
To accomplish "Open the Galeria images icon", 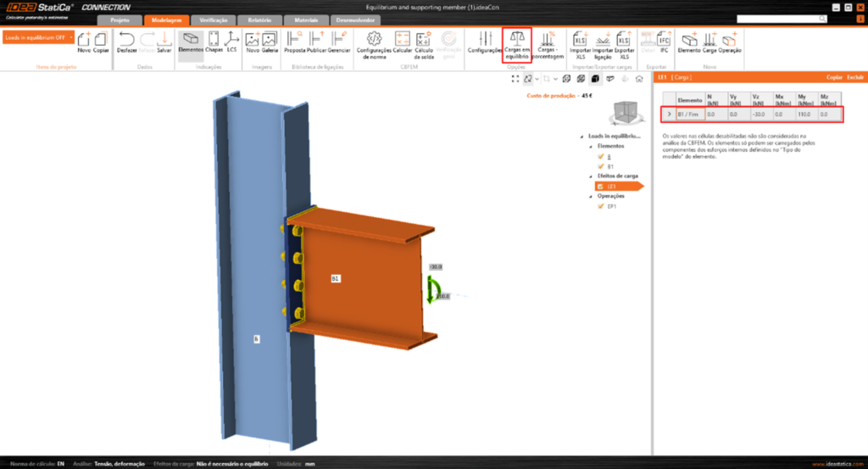I will [x=270, y=39].
